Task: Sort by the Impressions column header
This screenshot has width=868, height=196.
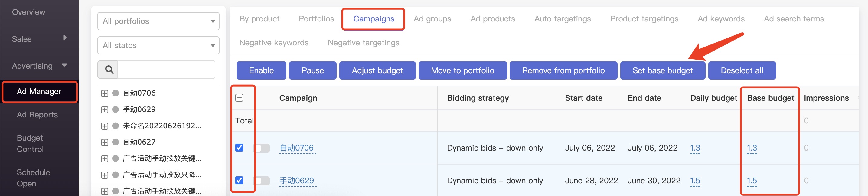Action: pos(826,98)
